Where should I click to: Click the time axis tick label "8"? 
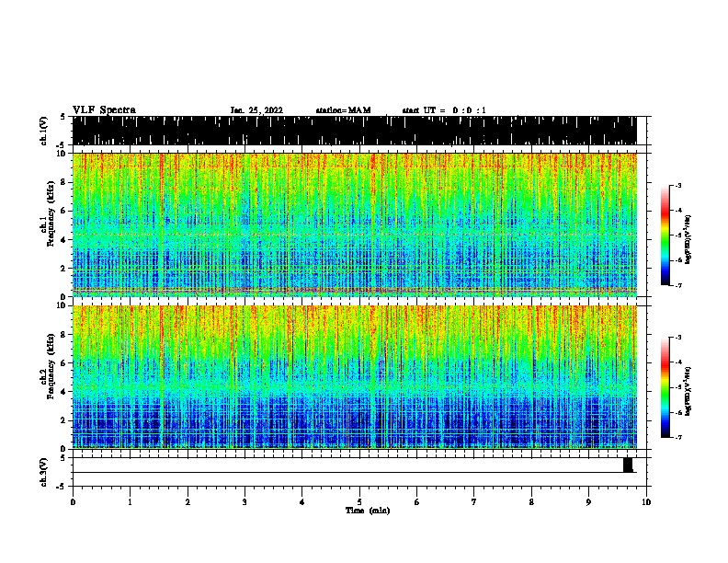click(531, 502)
